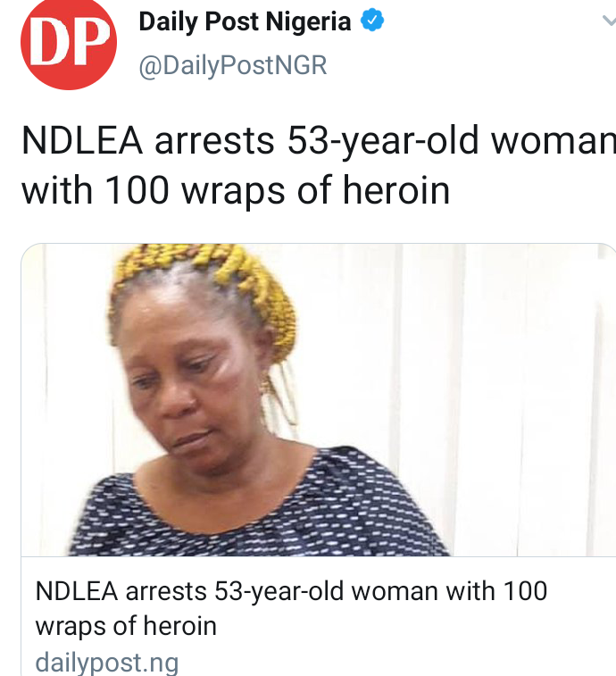Follow the dailypost.ng domain link
Viewport: 616px width, 676px height.
pyautogui.click(x=107, y=663)
